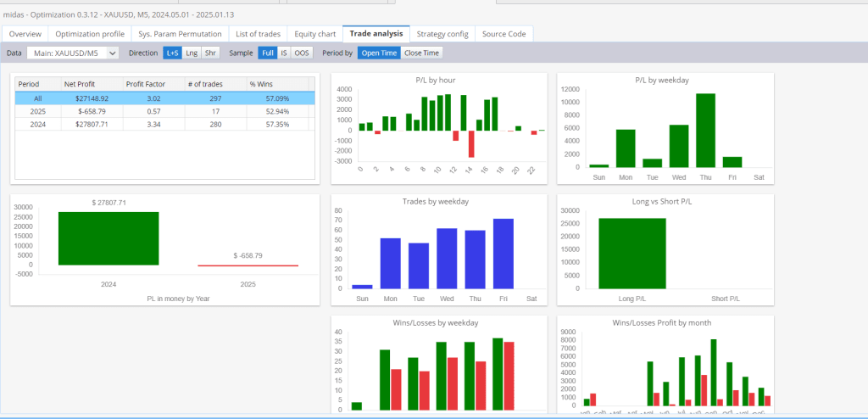Select the Full sample button
Viewport: 868px width, 419px height.
pyautogui.click(x=267, y=53)
